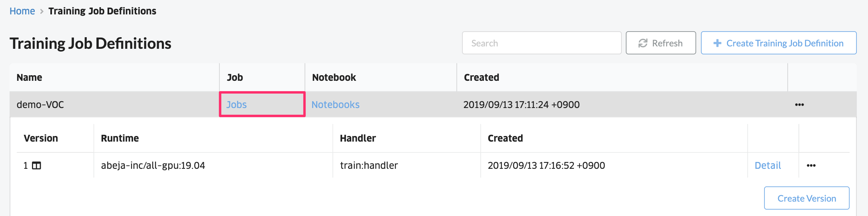Click the breadcrumb chevron separator
The image size is (868, 216).
(x=42, y=12)
